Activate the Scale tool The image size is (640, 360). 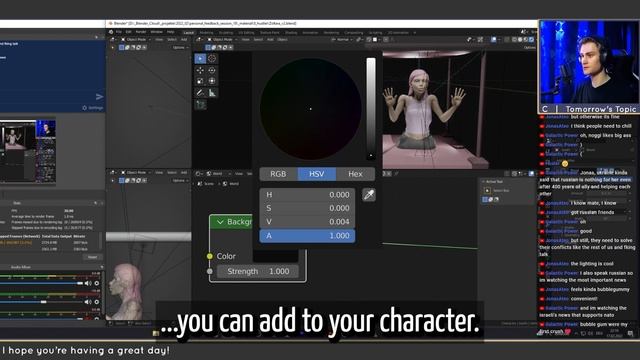[200, 81]
